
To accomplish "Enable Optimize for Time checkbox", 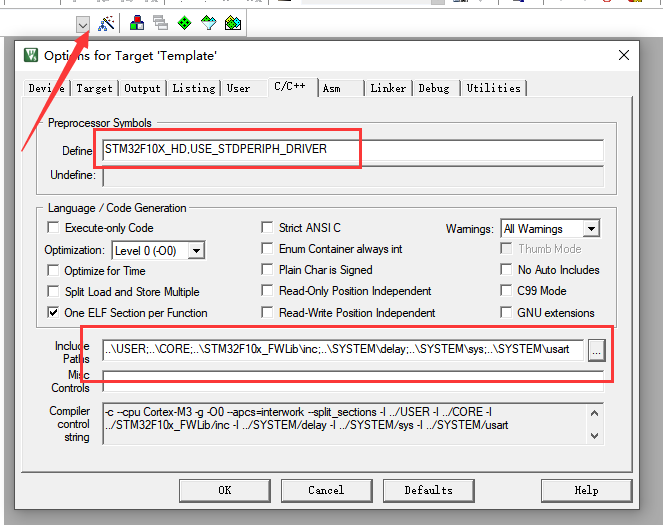I will (x=53, y=270).
